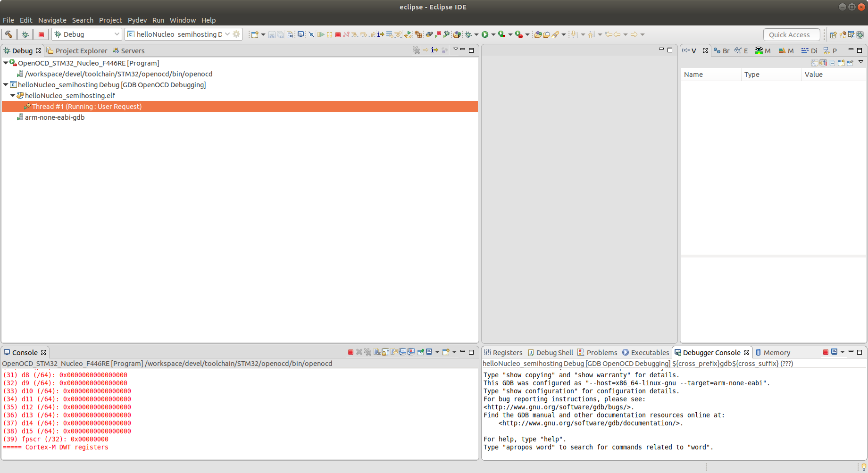Click the New wizard toolbar icon
Viewport: 868px width, 473px height.
255,34
